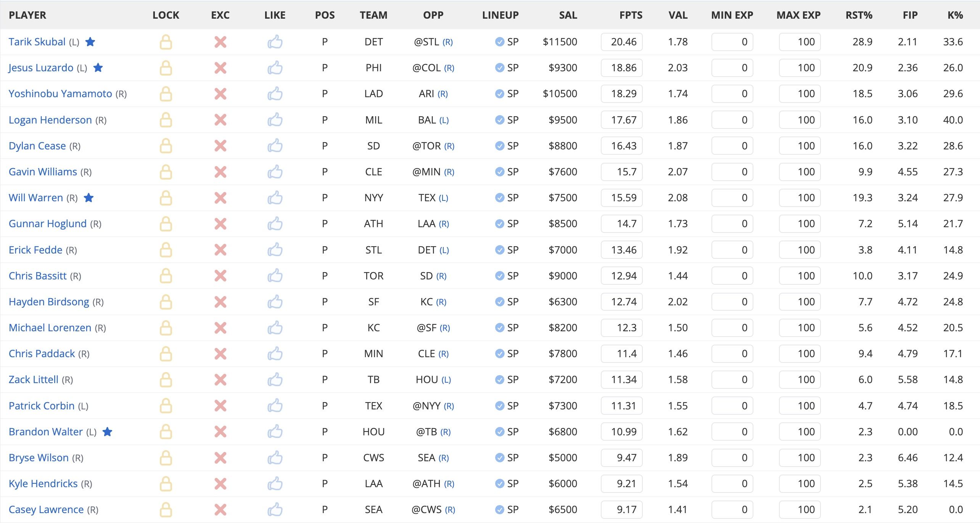
Task: Sort by VAL column header
Action: pyautogui.click(x=678, y=15)
